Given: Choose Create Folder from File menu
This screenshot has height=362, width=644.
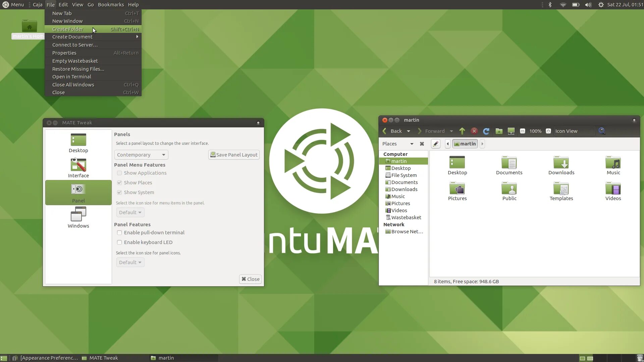Looking at the screenshot, I should pyautogui.click(x=68, y=29).
